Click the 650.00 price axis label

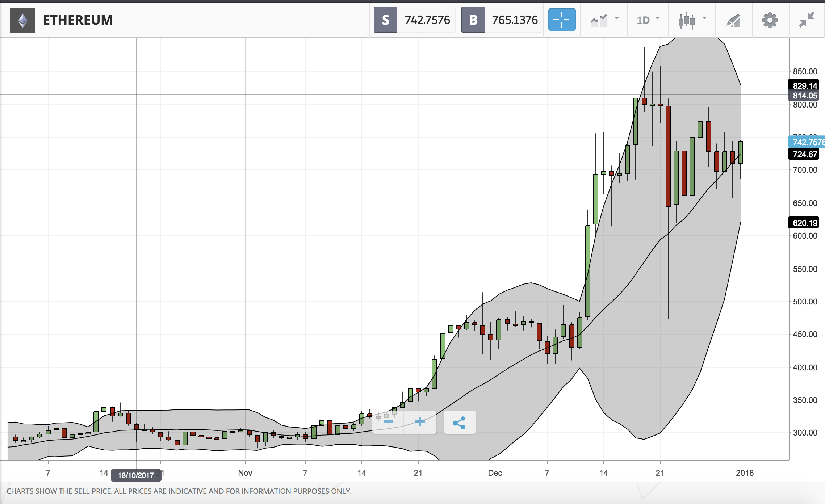[x=805, y=203]
